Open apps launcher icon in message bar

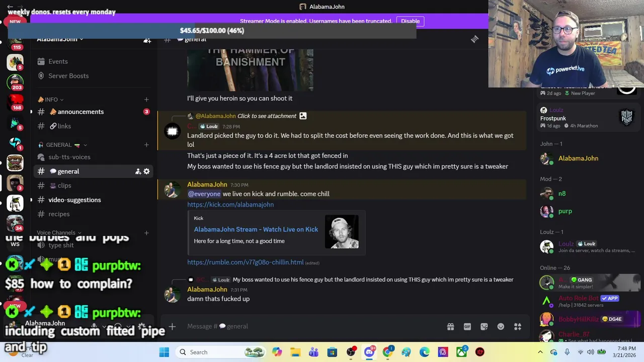point(517,326)
